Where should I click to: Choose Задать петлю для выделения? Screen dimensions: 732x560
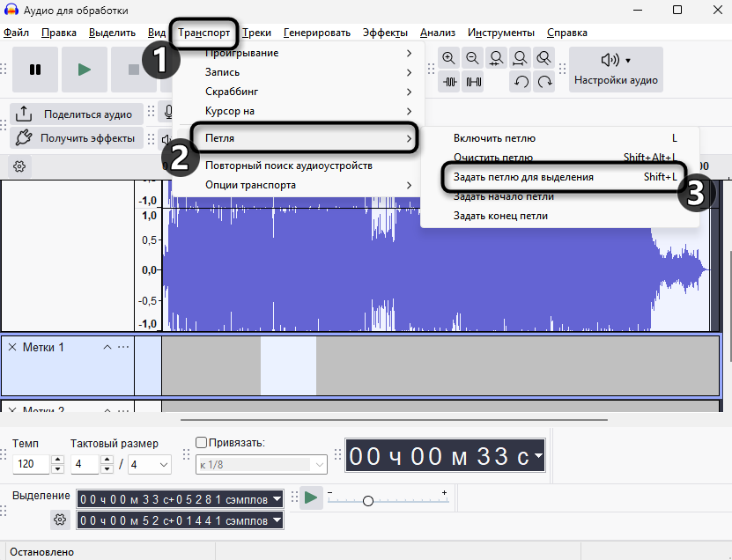[x=559, y=177]
